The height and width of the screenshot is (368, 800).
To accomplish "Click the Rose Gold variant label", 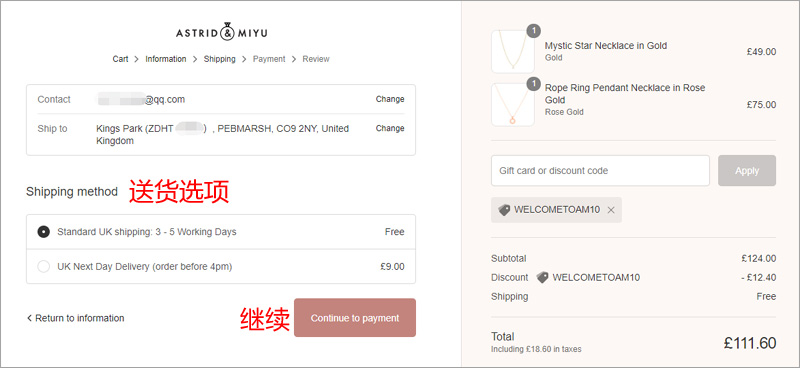I will (564, 112).
